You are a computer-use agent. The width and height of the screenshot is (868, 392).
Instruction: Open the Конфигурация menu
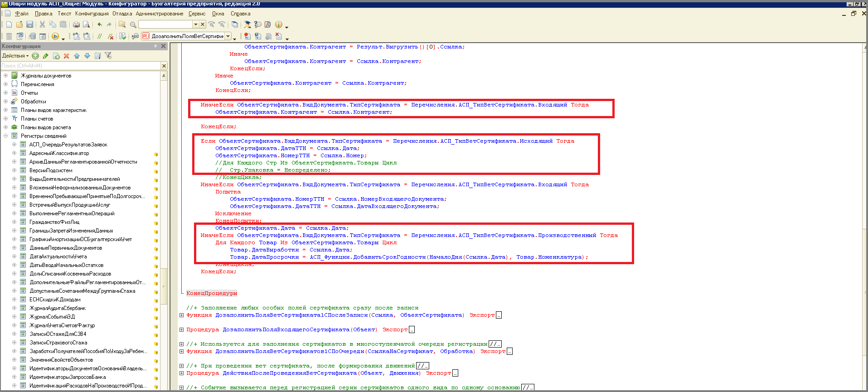[x=92, y=14]
